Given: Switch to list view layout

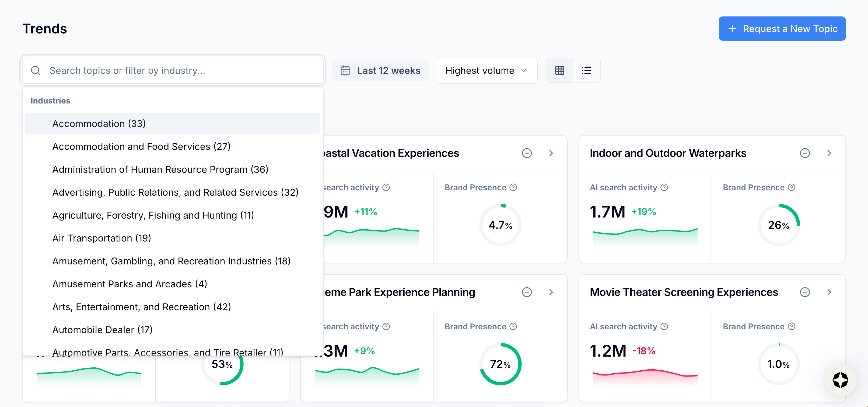Looking at the screenshot, I should 586,70.
